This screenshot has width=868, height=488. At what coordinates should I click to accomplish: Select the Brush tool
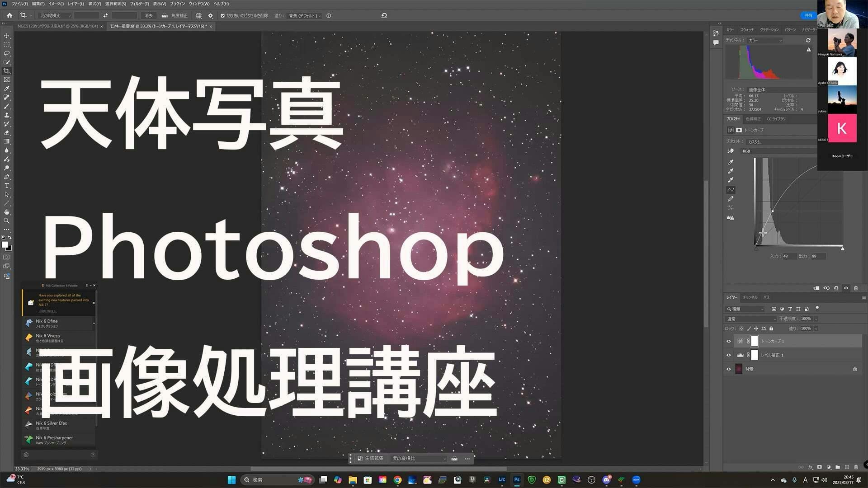[6, 106]
